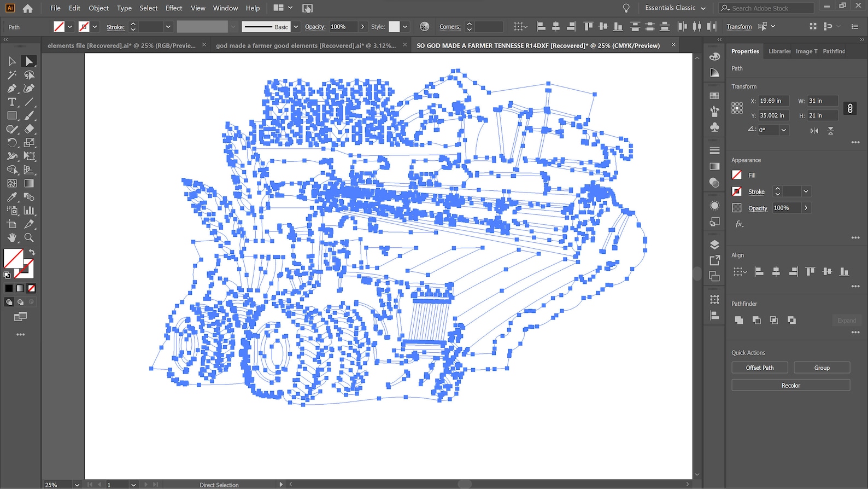Image resolution: width=868 pixels, height=489 pixels.
Task: Switch to elements file [Recovered].ai tab
Action: (121, 45)
